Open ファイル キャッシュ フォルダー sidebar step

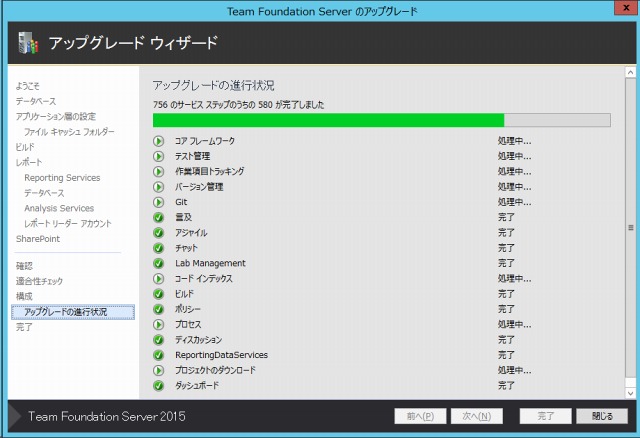click(x=69, y=132)
